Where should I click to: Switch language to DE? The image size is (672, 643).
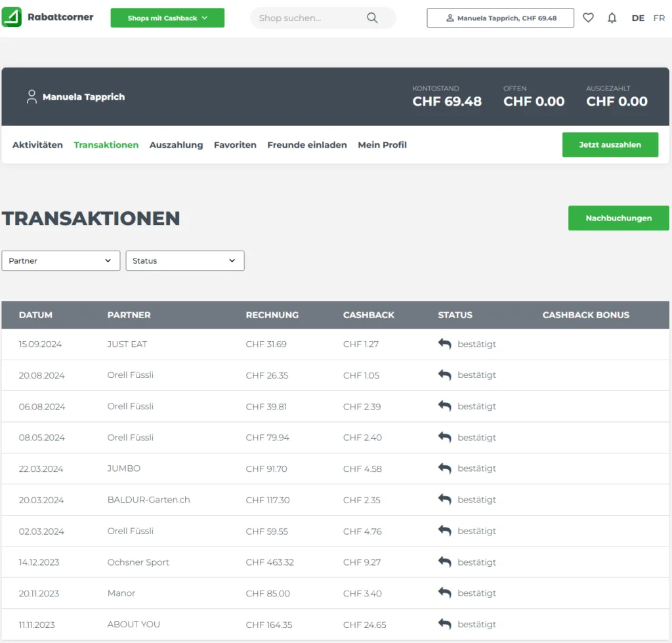(638, 18)
